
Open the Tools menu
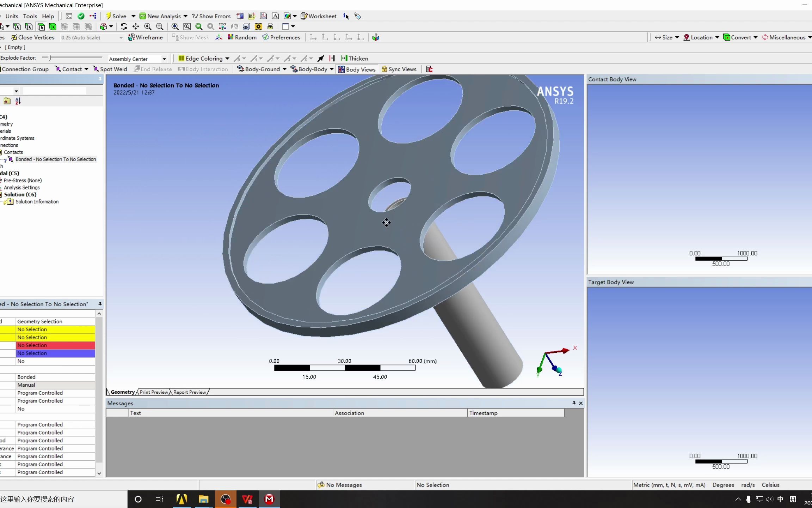(x=30, y=16)
